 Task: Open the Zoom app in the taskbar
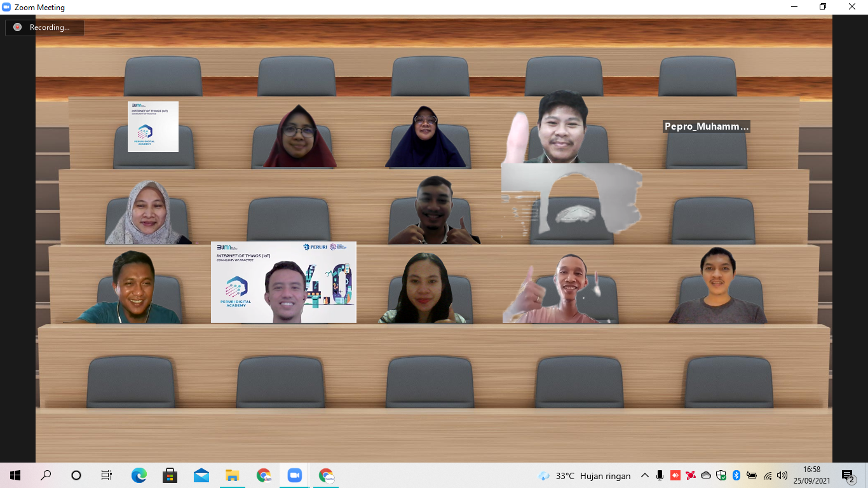click(x=294, y=475)
